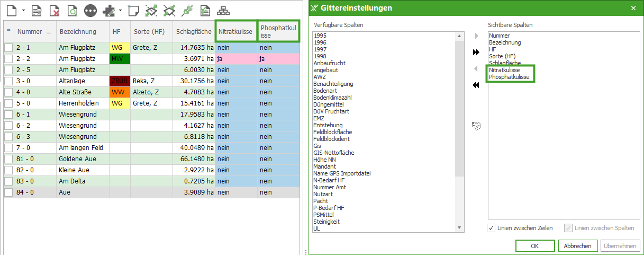The image size is (644, 255).
Task: Click the new document icon in toolbar
Action: coord(12,10)
